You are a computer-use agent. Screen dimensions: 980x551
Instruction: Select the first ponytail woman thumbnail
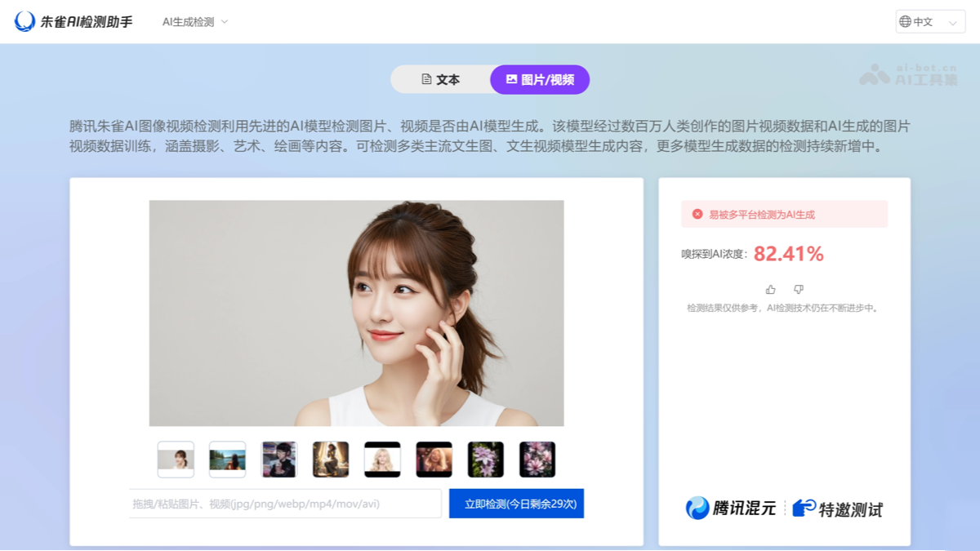click(x=176, y=460)
